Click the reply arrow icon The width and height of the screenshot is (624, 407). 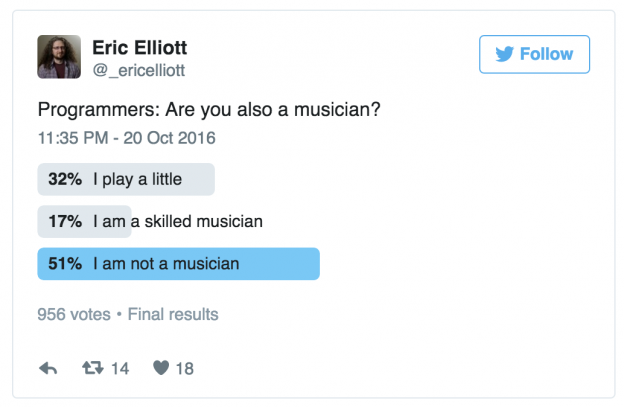pyautogui.click(x=48, y=368)
